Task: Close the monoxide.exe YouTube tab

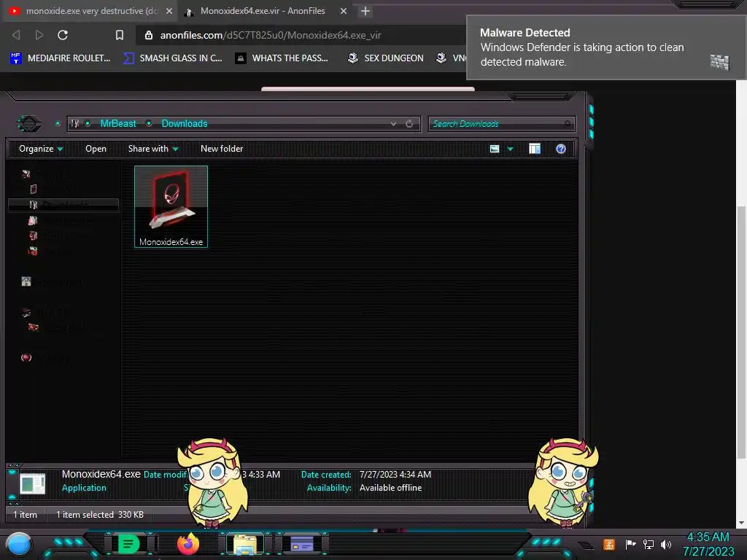Action: tap(169, 11)
